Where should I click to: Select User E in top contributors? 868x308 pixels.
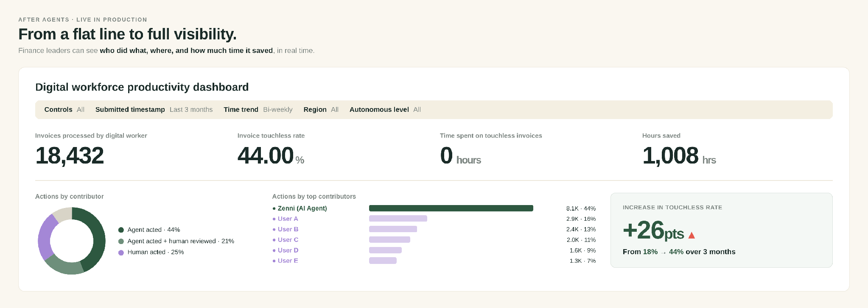point(288,261)
